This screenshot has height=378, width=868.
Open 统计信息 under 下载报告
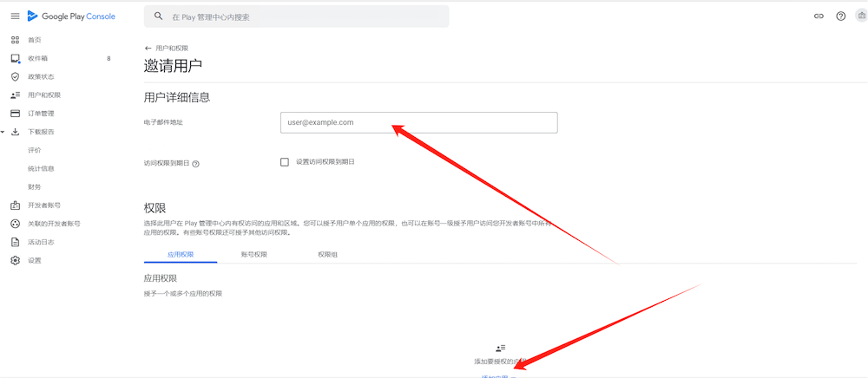41,168
